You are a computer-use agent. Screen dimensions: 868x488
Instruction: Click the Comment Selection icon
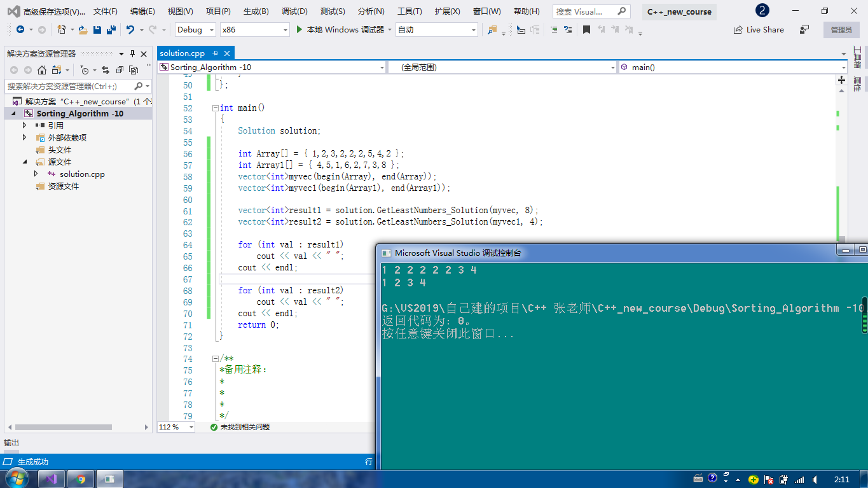coord(554,29)
